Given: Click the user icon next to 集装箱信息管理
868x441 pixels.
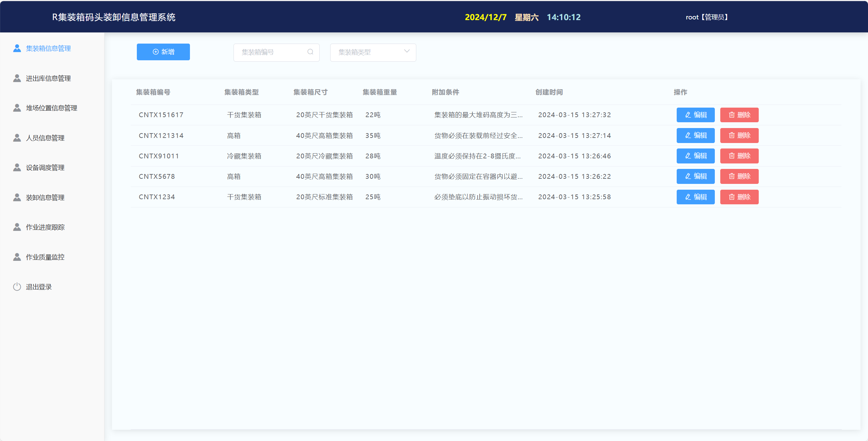Looking at the screenshot, I should pyautogui.click(x=17, y=48).
